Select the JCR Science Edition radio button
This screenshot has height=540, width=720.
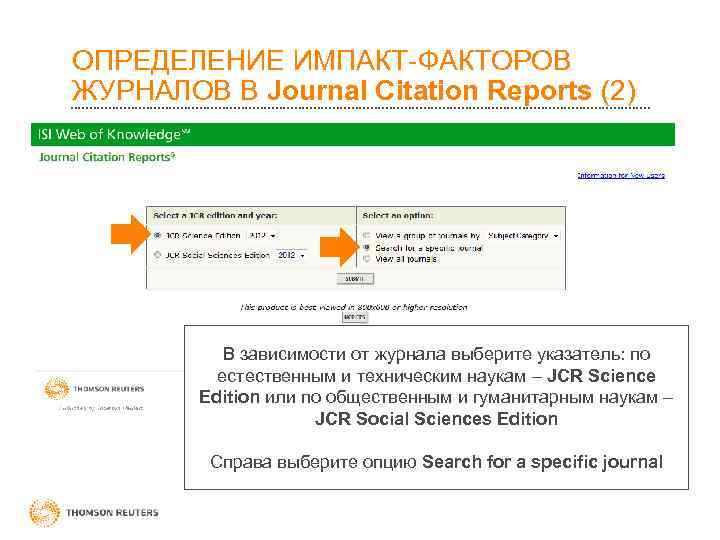[158, 236]
